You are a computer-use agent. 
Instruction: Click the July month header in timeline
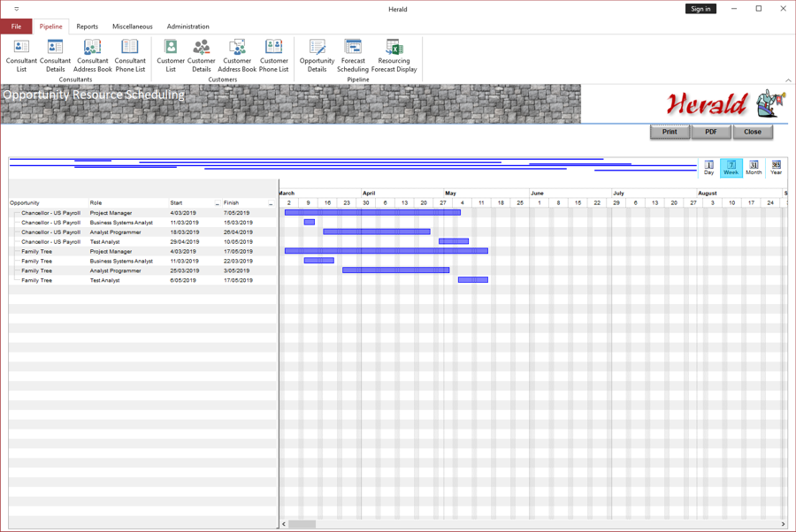(654, 194)
